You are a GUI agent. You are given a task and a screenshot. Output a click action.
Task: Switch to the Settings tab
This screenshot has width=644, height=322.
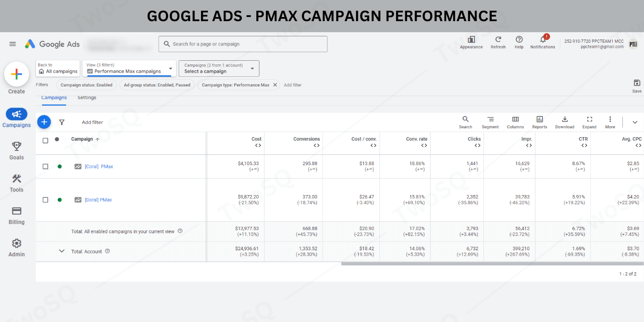(x=86, y=98)
